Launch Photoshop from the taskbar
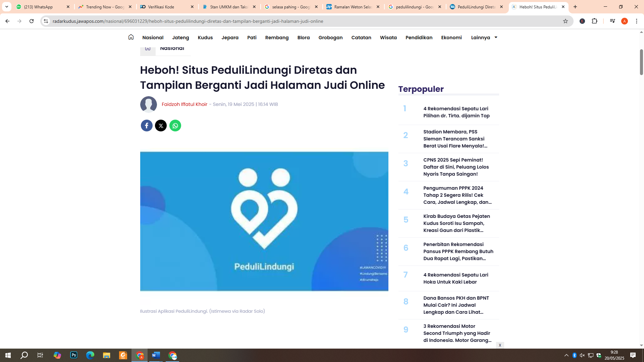This screenshot has height=362, width=644. 74,355
